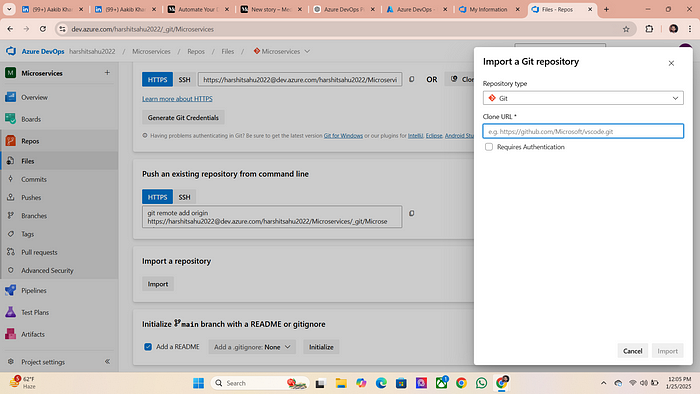
Task: Open the Pull requests icon
Action: pos(11,252)
